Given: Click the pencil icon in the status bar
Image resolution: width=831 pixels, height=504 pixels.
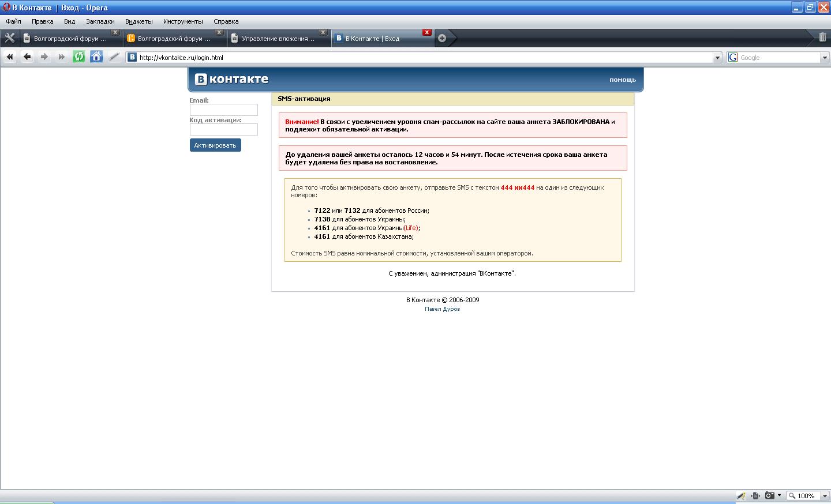Looking at the screenshot, I should (x=742, y=496).
